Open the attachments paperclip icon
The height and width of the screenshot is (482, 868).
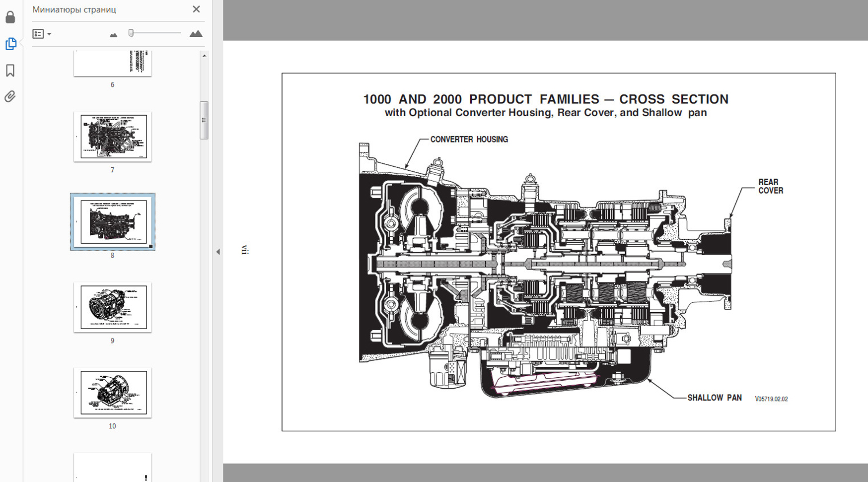tap(10, 96)
